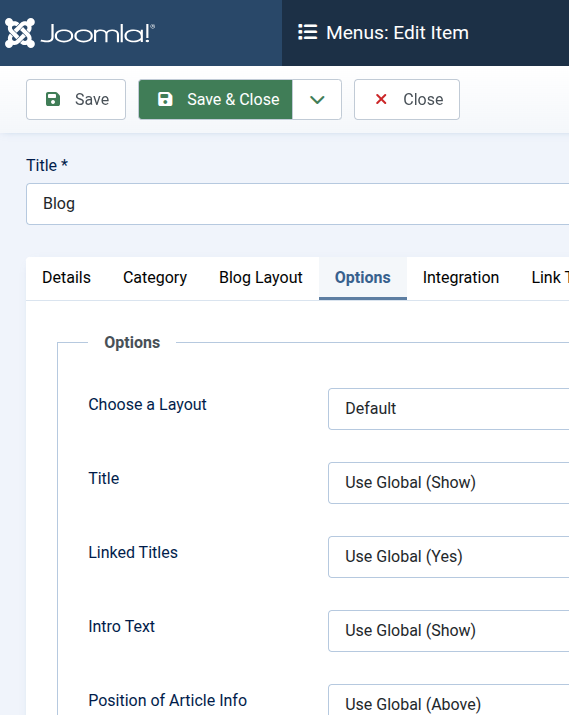This screenshot has height=715, width=569.
Task: Click the Choose a Layout label
Action: click(147, 404)
